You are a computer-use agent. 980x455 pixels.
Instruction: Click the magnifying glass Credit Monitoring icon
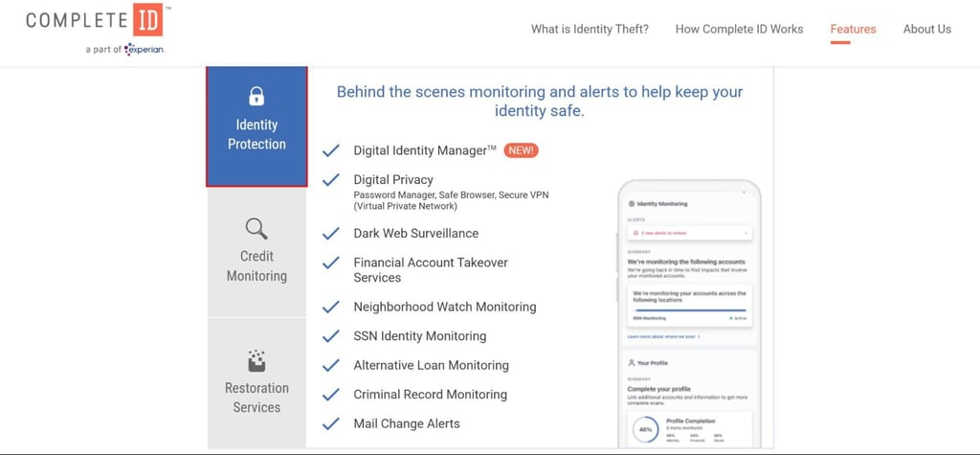256,228
